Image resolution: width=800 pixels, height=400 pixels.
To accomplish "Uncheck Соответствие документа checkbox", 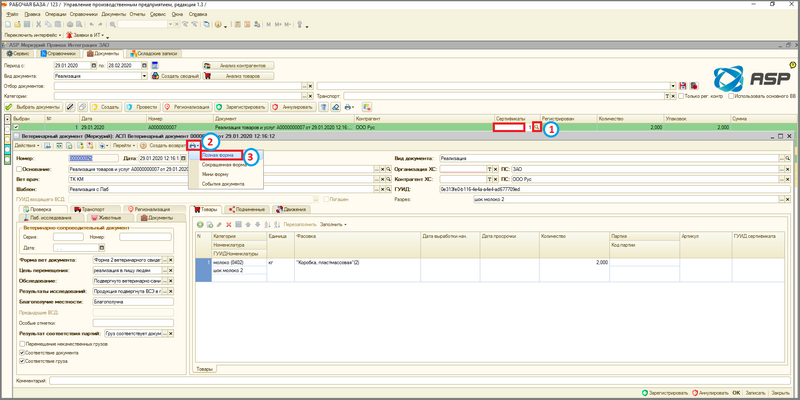I will point(21,353).
